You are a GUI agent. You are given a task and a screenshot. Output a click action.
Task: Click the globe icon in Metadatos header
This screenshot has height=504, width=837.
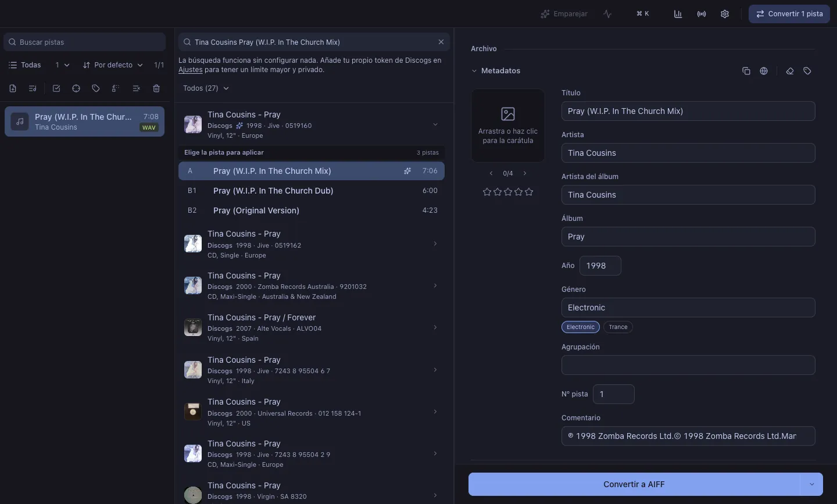coord(764,71)
